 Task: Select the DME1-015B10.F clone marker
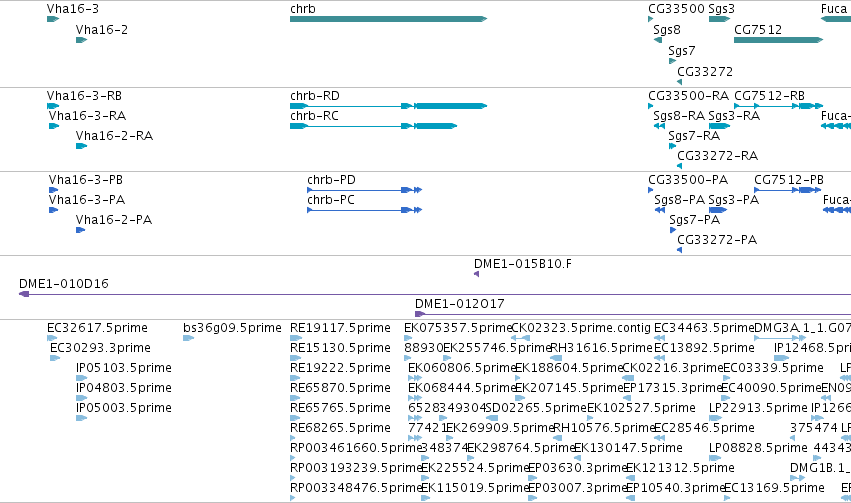[477, 274]
